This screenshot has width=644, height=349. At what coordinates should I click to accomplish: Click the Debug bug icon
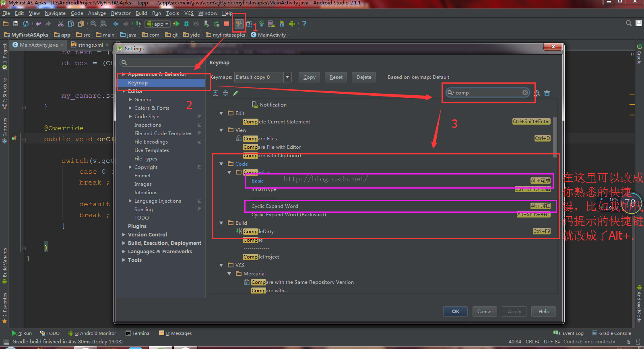(186, 24)
